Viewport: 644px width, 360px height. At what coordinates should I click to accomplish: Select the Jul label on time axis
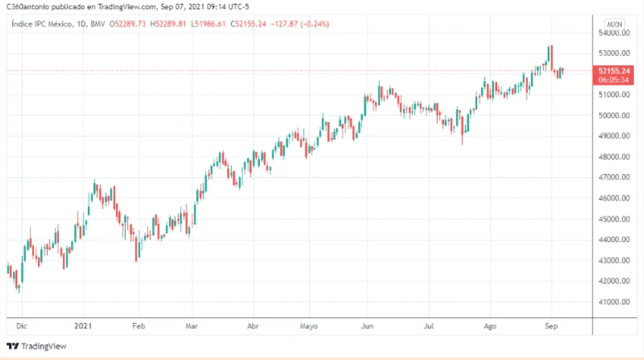(x=429, y=326)
